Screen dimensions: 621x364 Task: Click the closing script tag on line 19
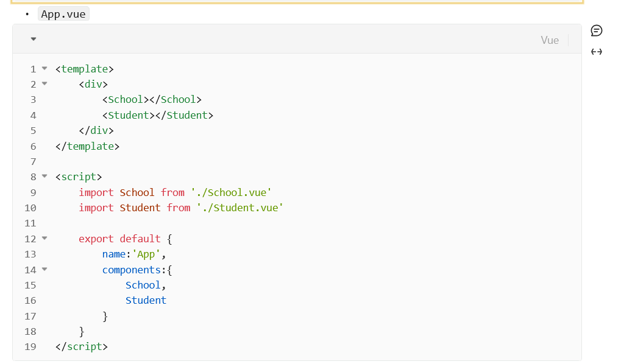click(x=81, y=346)
